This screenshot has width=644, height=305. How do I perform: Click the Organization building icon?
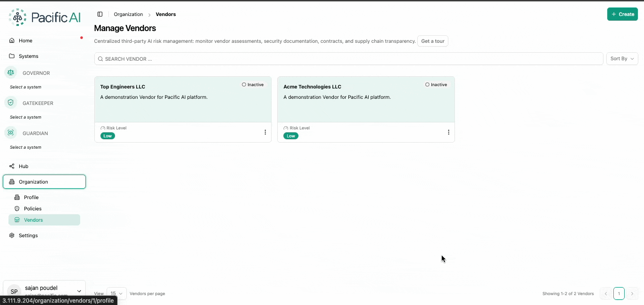coord(12,182)
